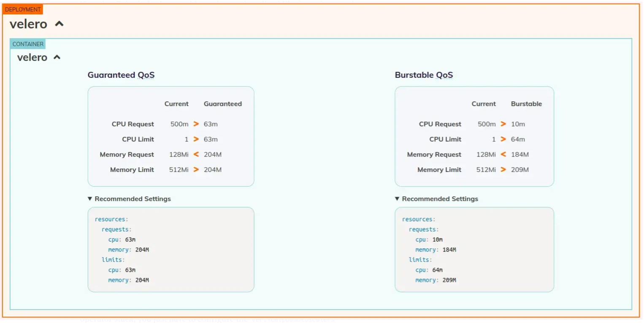Collapse Recommended Settings under Guaranteed QoS

[x=129, y=199]
